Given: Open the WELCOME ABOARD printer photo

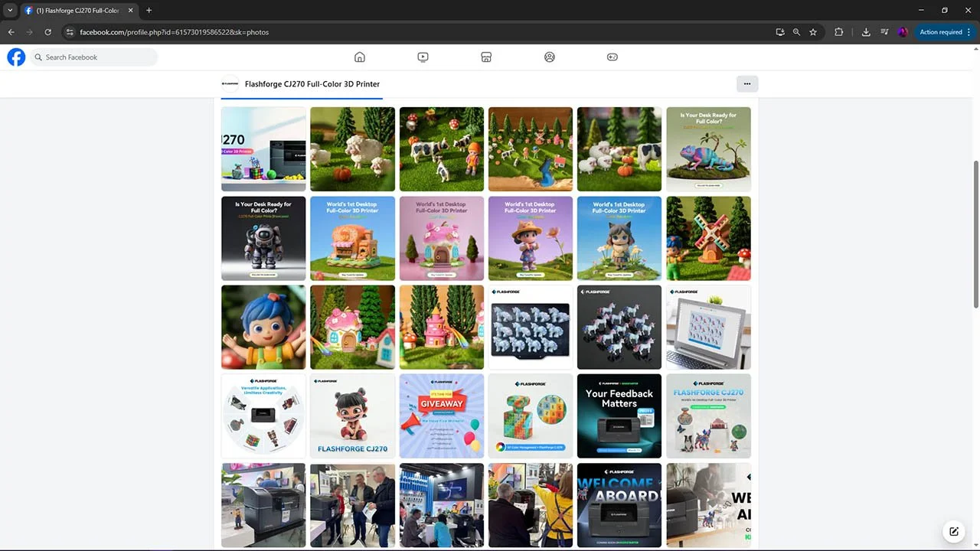Looking at the screenshot, I should pyautogui.click(x=619, y=505).
